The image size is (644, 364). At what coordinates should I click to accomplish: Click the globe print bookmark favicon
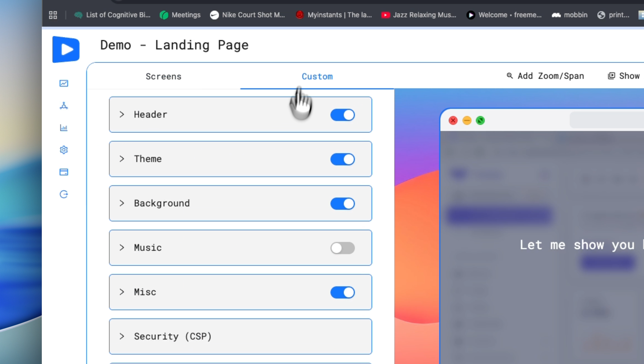tap(601, 15)
